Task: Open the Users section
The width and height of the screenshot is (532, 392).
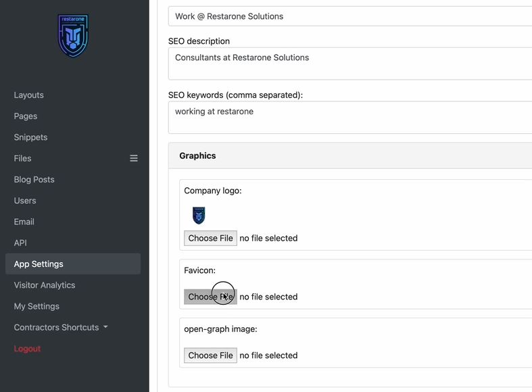Action: [25, 201]
